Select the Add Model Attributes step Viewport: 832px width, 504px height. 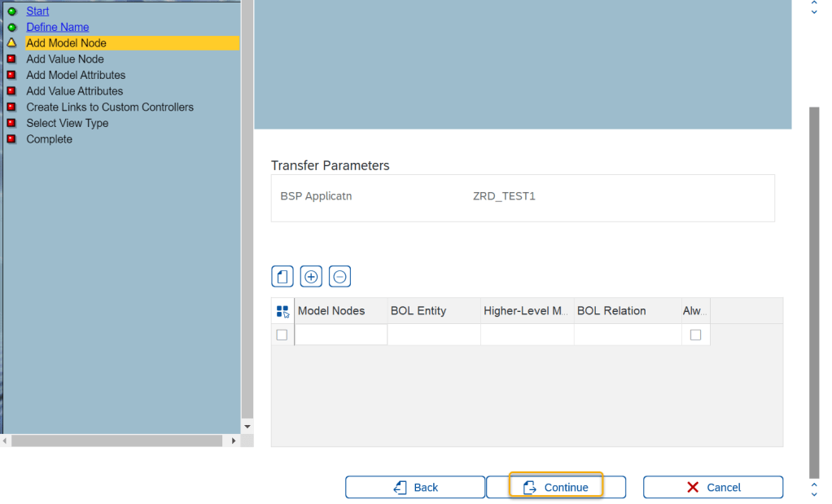coord(76,75)
